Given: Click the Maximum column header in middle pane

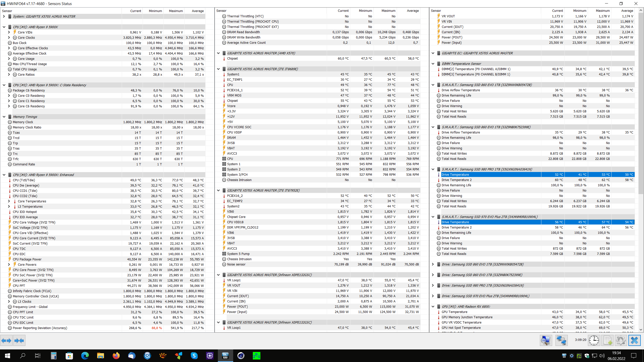Looking at the screenshot, I should (385, 11).
